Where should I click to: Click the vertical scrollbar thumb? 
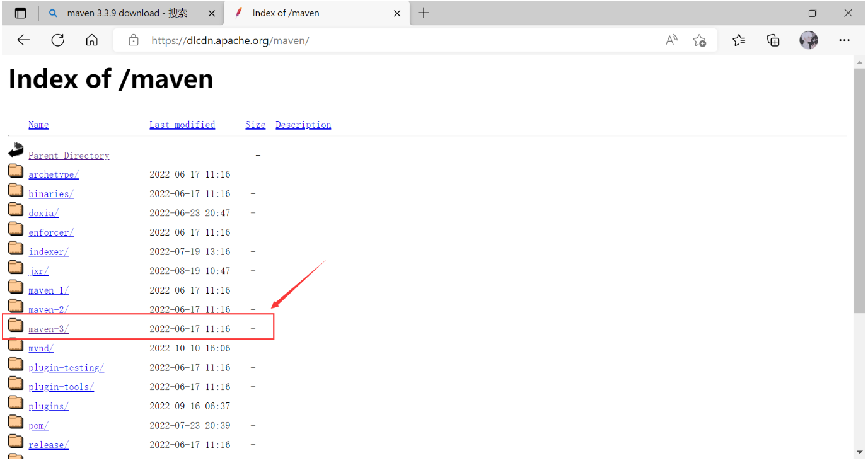click(860, 190)
